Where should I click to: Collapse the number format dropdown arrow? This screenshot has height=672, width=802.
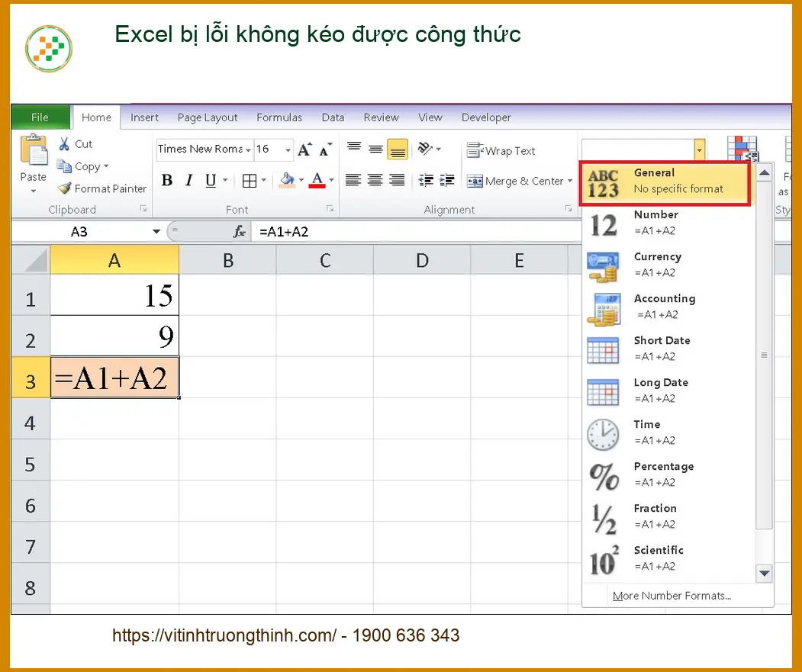(x=699, y=150)
